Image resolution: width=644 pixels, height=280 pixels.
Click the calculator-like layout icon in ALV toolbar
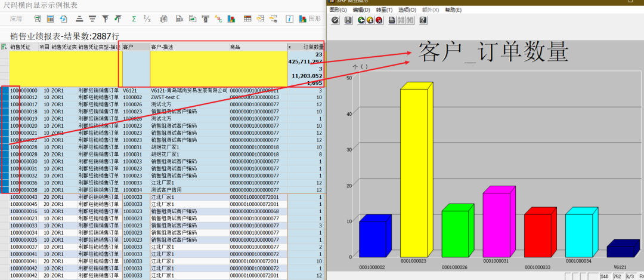point(50,19)
